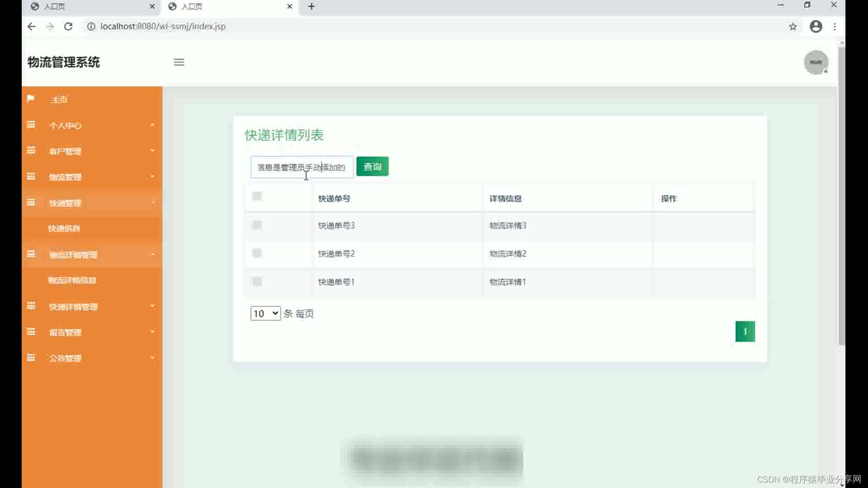868x488 pixels.
Task: Check the row checkbox for 快递单号3
Action: click(x=257, y=225)
